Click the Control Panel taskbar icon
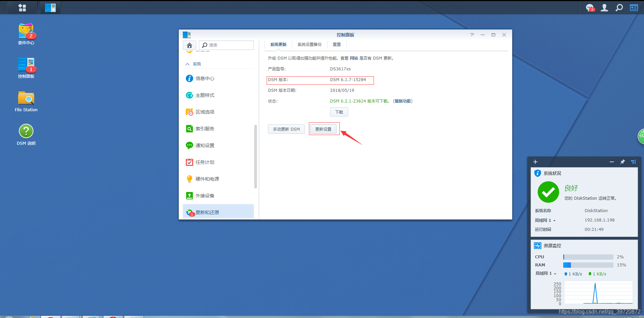This screenshot has height=318, width=644. pyautogui.click(x=50, y=7)
